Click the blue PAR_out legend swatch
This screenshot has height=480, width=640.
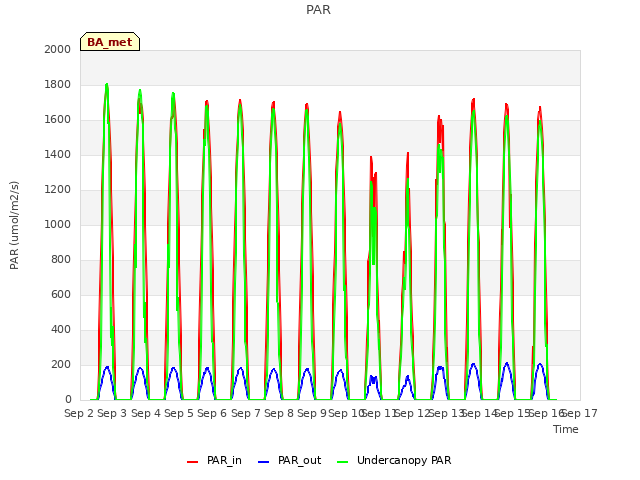tap(263, 462)
